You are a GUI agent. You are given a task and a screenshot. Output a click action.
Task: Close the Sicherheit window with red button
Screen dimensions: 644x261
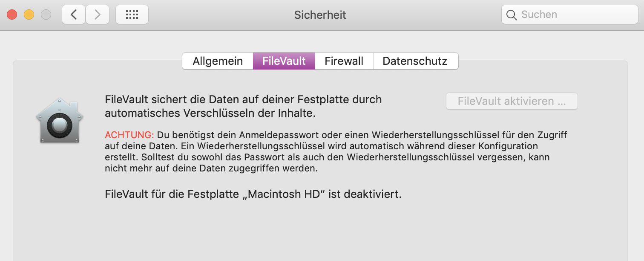click(12, 15)
